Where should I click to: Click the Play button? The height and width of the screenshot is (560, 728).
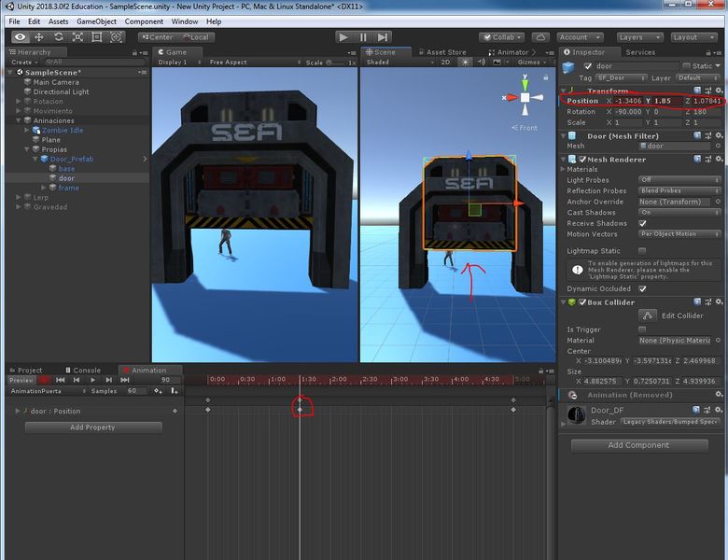[x=343, y=37]
